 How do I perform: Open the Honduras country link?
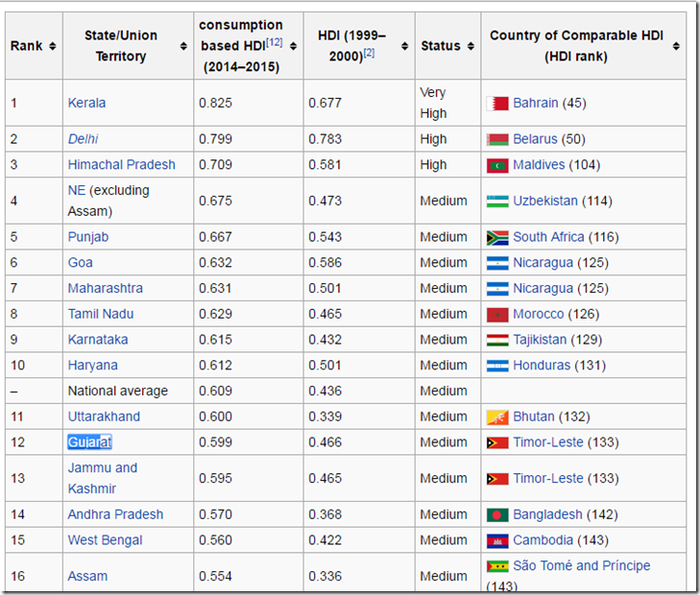[x=542, y=366]
